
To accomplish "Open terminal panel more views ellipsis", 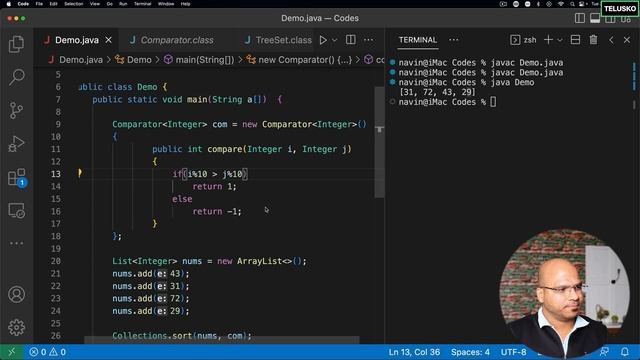I will 453,40.
